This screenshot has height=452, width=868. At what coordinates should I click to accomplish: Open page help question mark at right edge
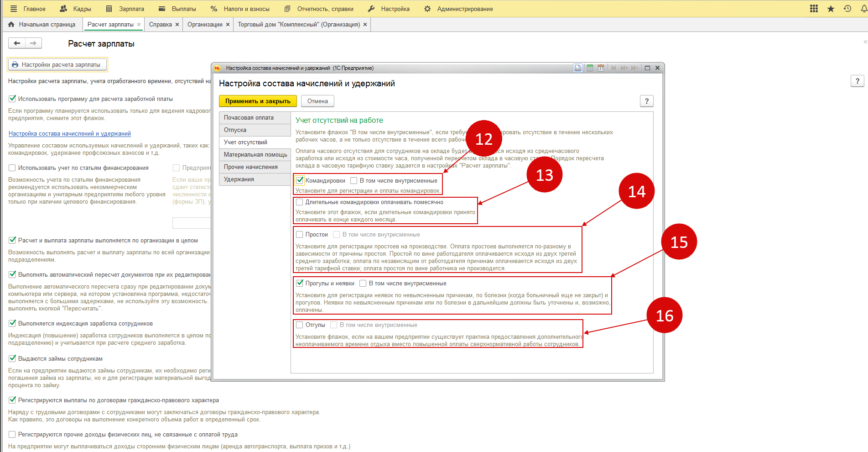coord(858,81)
